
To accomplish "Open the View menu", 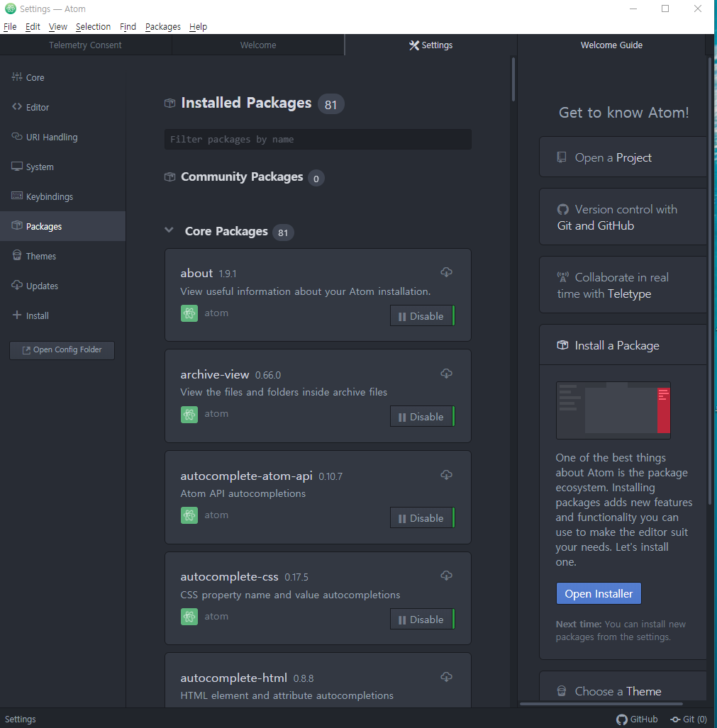I will click(58, 26).
